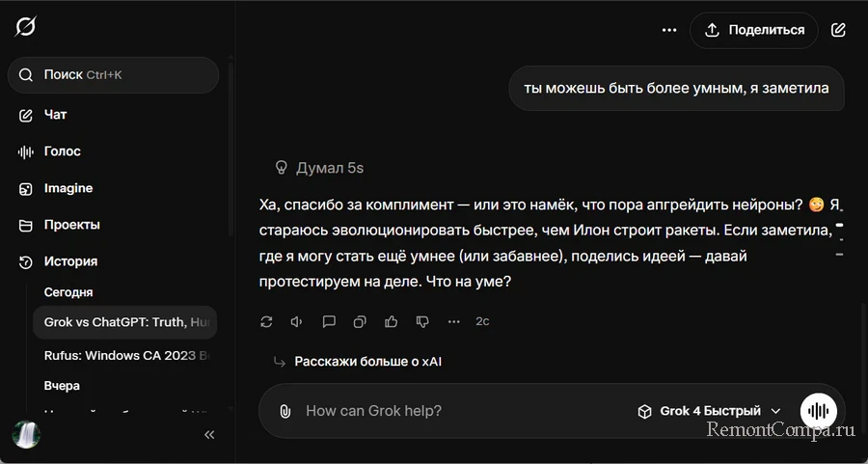Screen dimensions: 868x464
Task: Copy the response text
Action: [360, 321]
